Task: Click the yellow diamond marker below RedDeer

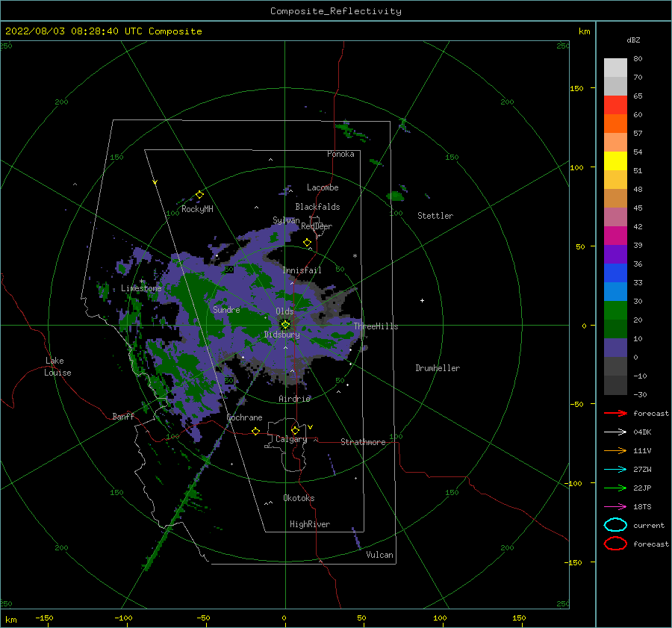Action: point(308,243)
